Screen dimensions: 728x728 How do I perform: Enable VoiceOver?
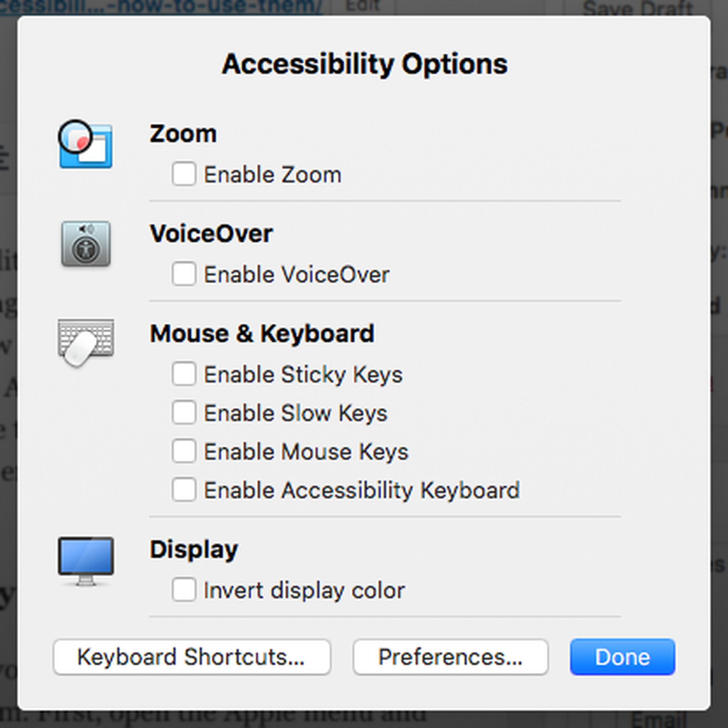tap(184, 274)
